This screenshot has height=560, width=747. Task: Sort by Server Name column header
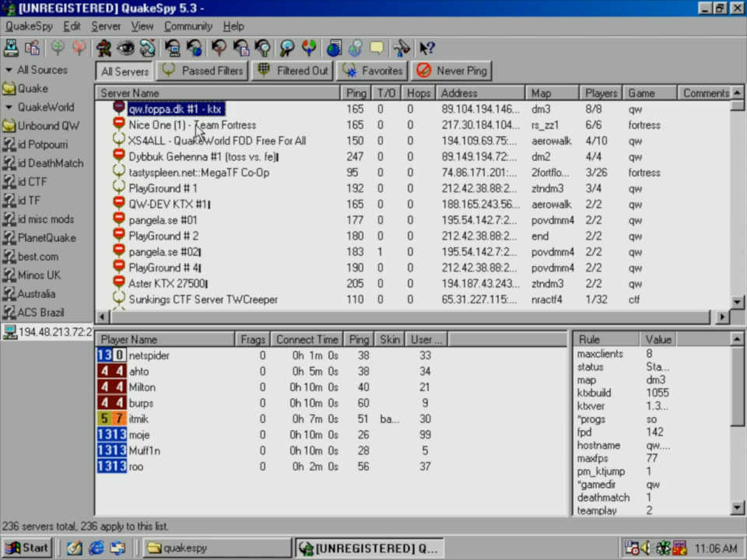[x=218, y=93]
